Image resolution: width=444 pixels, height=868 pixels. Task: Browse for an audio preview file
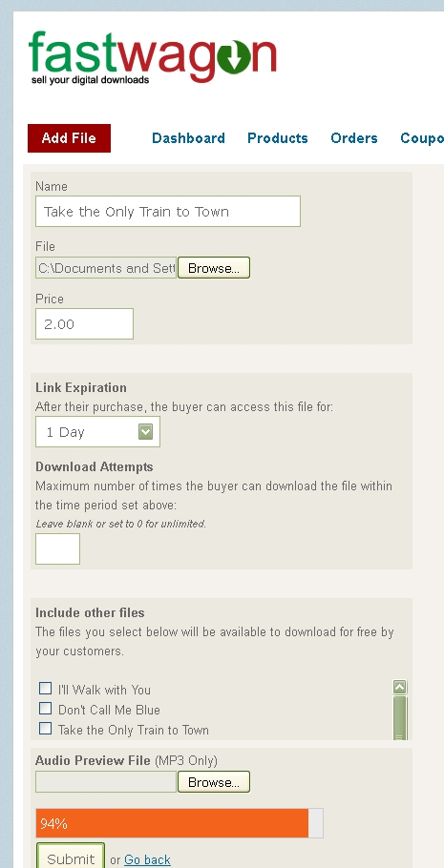(214, 782)
